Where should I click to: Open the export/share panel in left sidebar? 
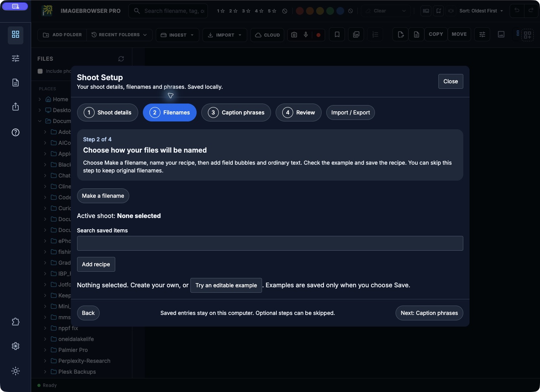[x=16, y=107]
